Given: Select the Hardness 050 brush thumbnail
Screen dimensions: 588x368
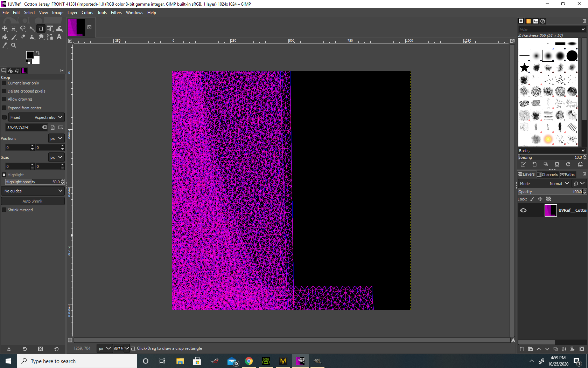Looking at the screenshot, I should coord(548,56).
